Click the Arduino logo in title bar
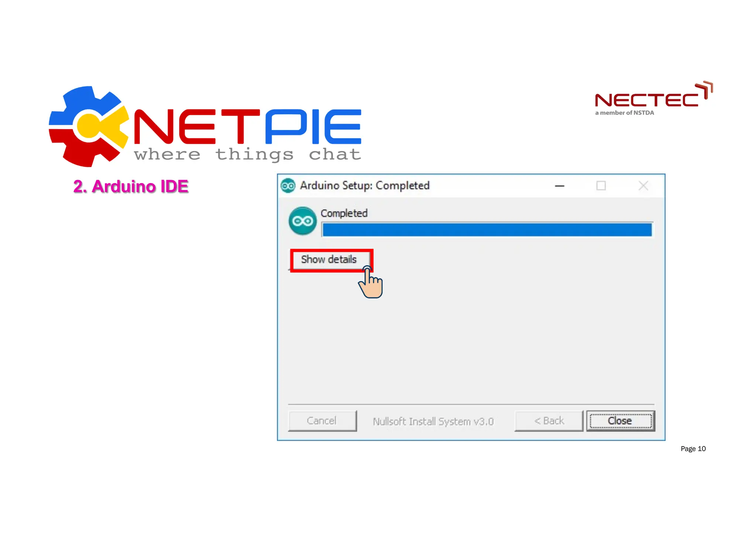This screenshot has width=756, height=534. tap(288, 186)
